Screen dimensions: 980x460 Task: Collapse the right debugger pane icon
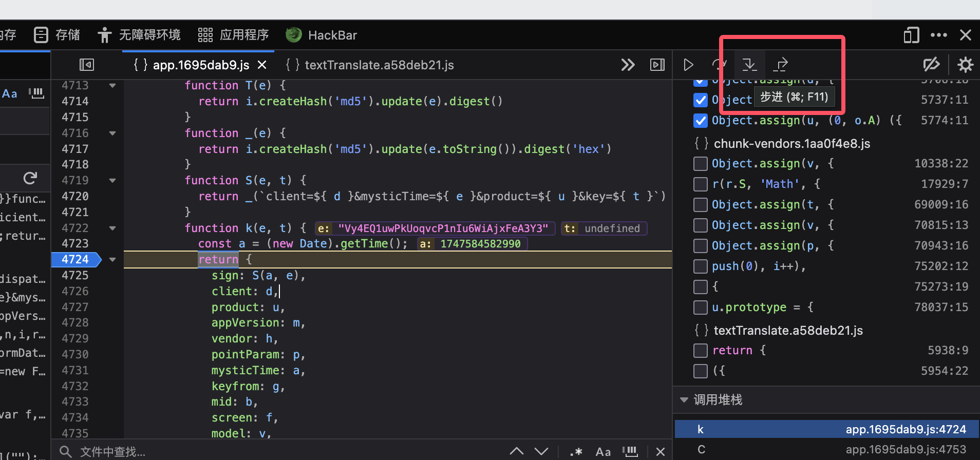coord(657,65)
